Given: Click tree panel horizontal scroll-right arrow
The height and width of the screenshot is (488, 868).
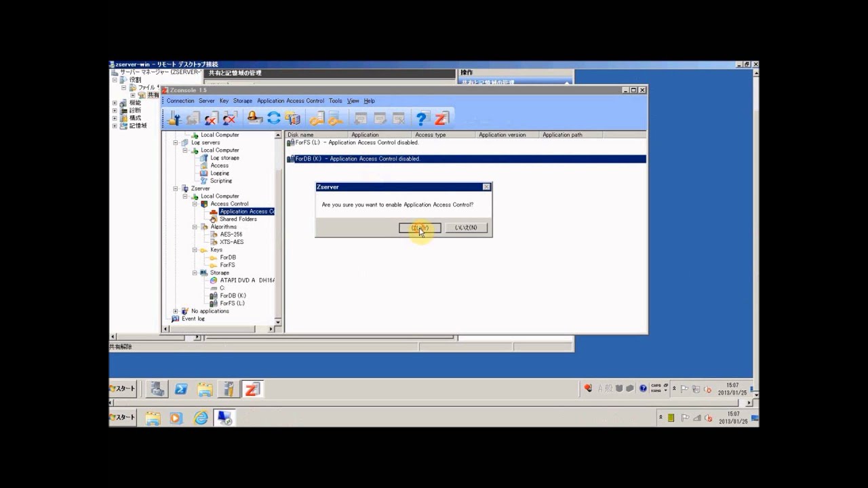Looking at the screenshot, I should pyautogui.click(x=271, y=329).
